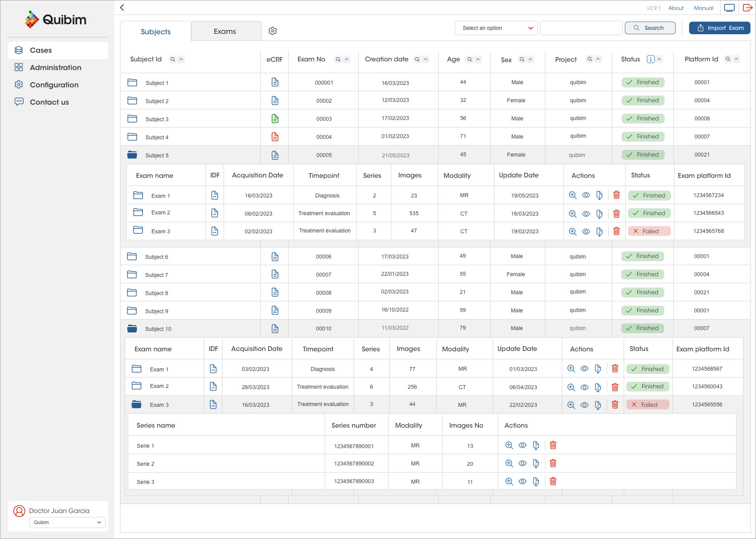Screen dimensions: 756x539
Task: Open the eCRF document for Subject 1
Action: tap(274, 82)
